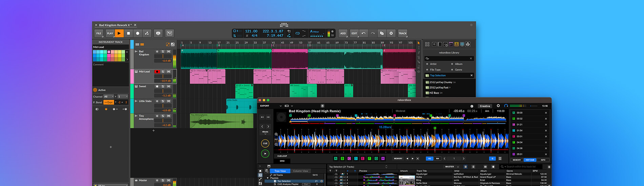This screenshot has width=644, height=186.
Task: Solo the Bad Kingdom track
Action: point(163,52)
